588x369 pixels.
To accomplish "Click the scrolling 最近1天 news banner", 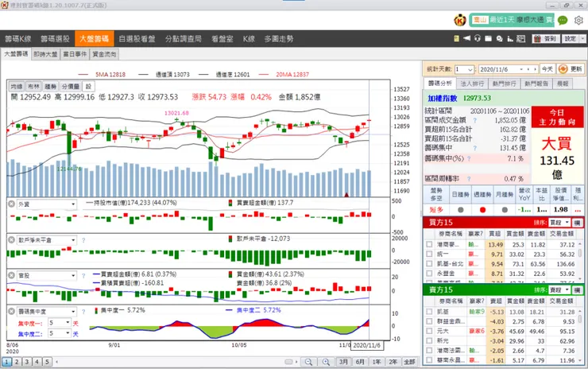I will 512,20.
